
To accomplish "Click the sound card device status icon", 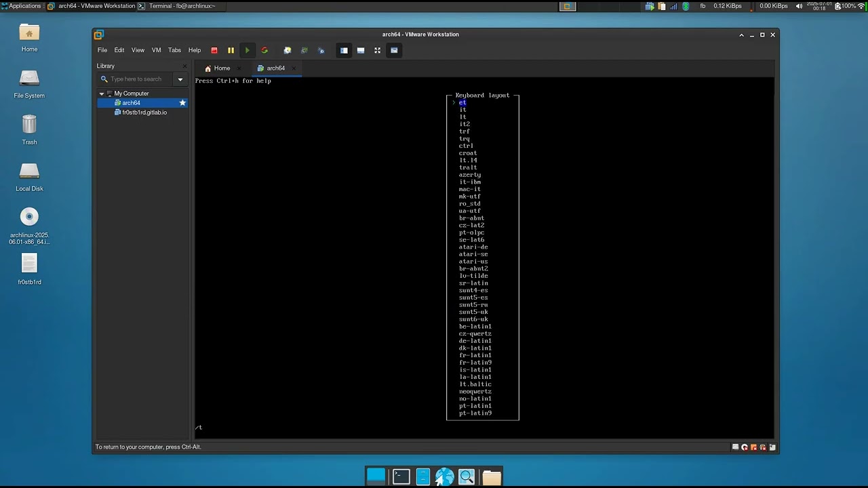I will tap(763, 447).
